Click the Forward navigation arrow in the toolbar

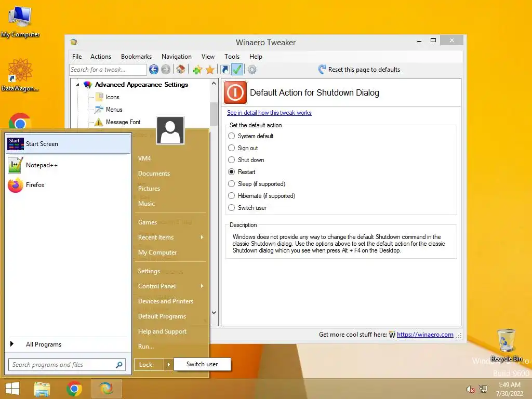166,70
